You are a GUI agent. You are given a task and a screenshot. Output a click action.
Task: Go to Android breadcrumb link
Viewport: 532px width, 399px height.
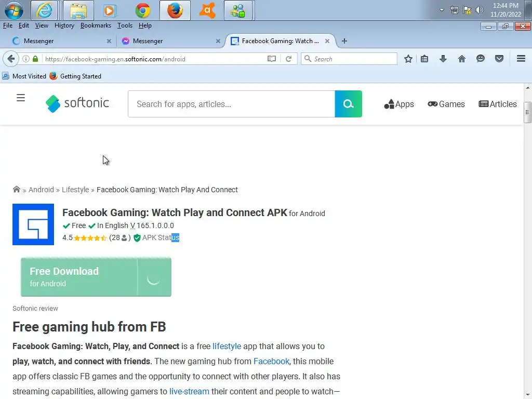[x=41, y=190]
